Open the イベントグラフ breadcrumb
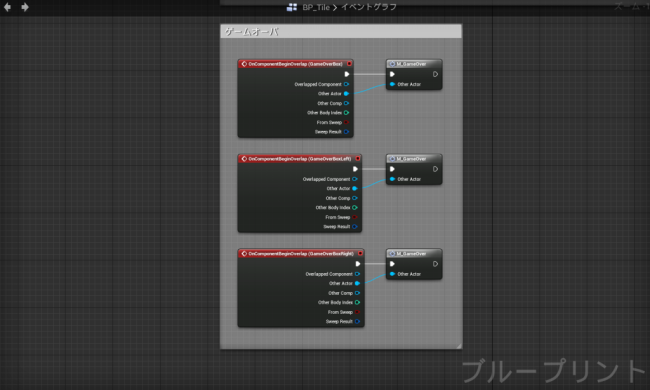This screenshot has height=390, width=650. click(369, 7)
